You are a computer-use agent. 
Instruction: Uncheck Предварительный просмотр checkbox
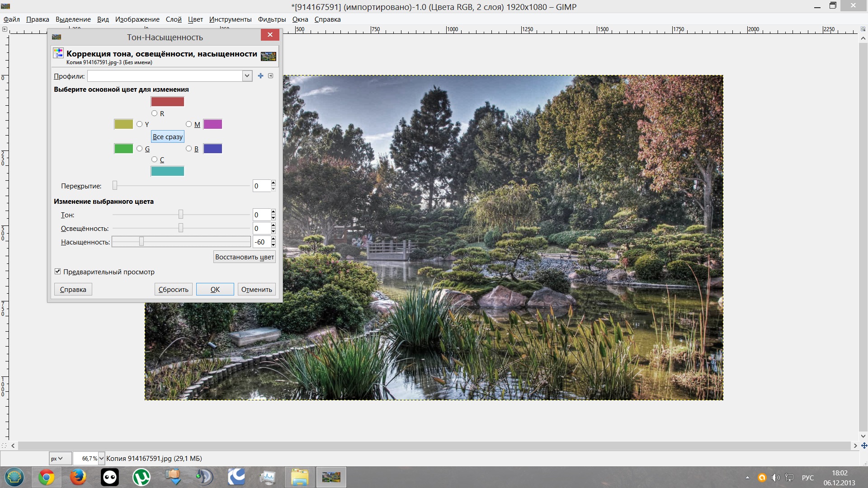tap(58, 272)
